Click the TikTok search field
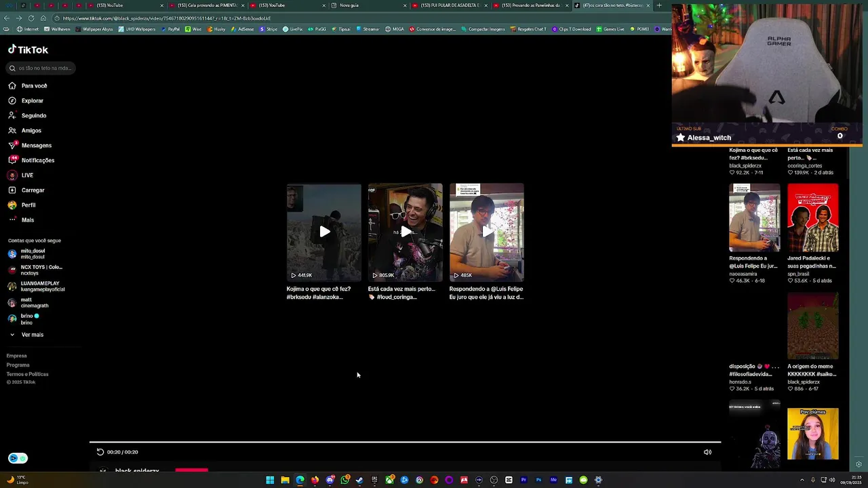The width and height of the screenshot is (868, 488). 40,68
